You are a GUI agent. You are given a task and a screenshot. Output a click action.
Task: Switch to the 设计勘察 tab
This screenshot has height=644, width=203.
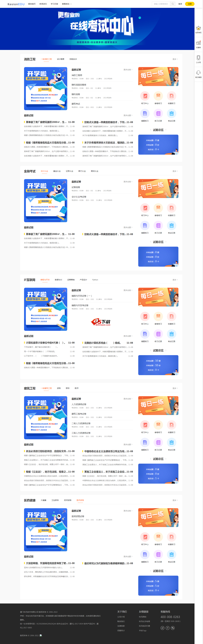[x=61, y=59]
